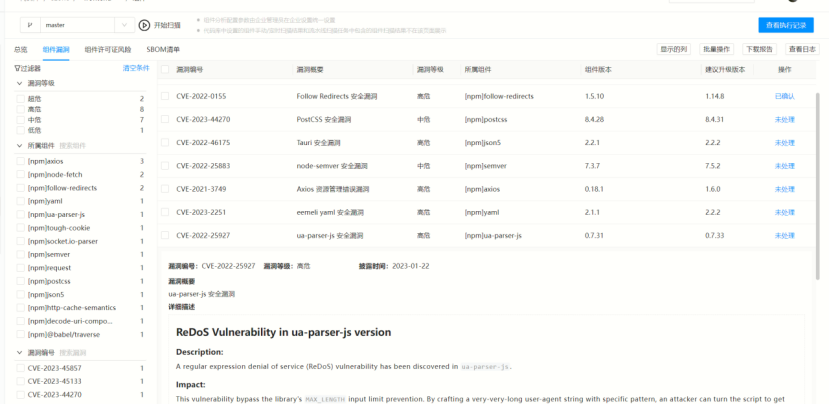Viewport: 830px width, 405px height.
Task: Click the 查看执行记录 button
Action: [x=785, y=25]
